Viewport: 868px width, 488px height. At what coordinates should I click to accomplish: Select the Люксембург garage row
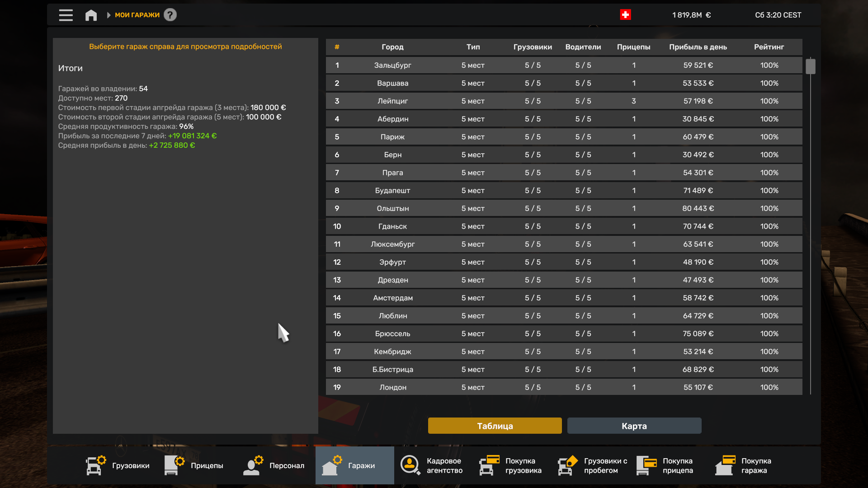tap(564, 244)
